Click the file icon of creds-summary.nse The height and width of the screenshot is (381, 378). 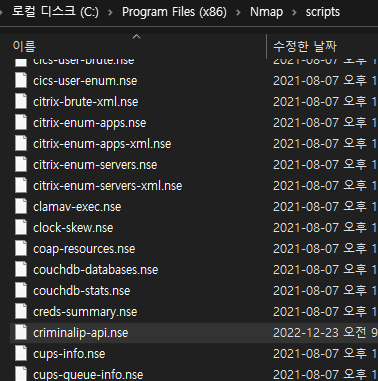pos(21,312)
